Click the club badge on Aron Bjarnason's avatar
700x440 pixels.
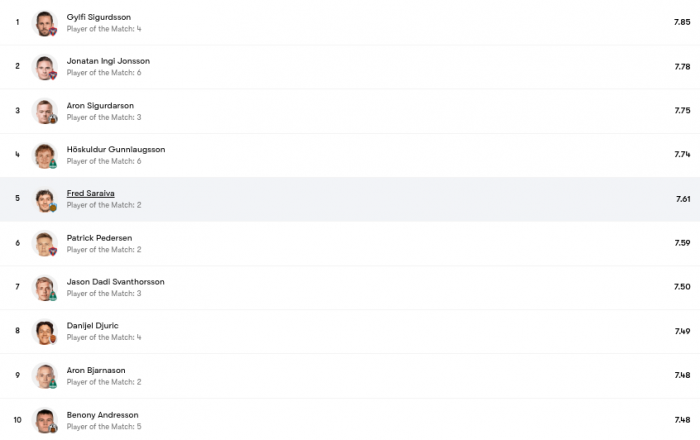tap(53, 384)
